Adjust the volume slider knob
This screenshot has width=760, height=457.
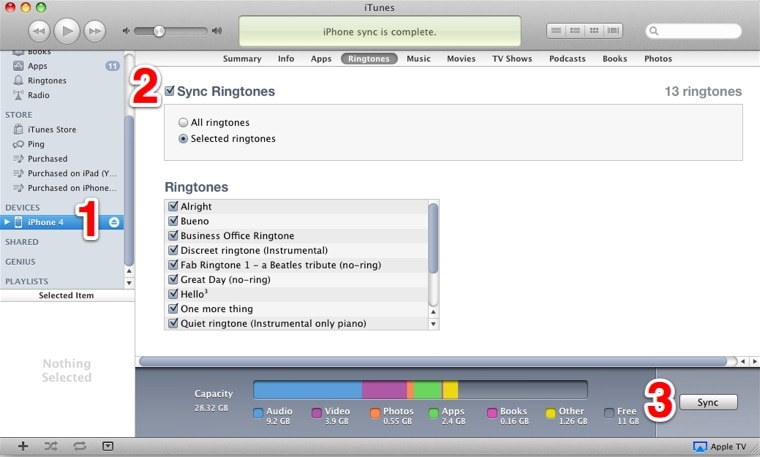158,31
